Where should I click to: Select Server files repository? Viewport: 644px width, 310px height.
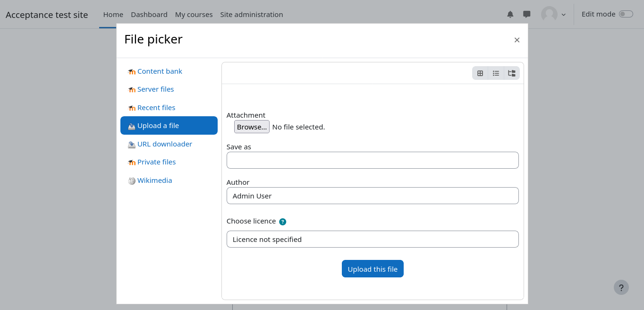[155, 89]
